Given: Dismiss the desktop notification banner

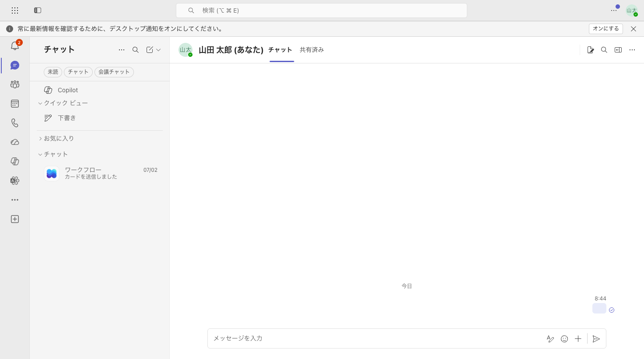Looking at the screenshot, I should click(x=633, y=29).
